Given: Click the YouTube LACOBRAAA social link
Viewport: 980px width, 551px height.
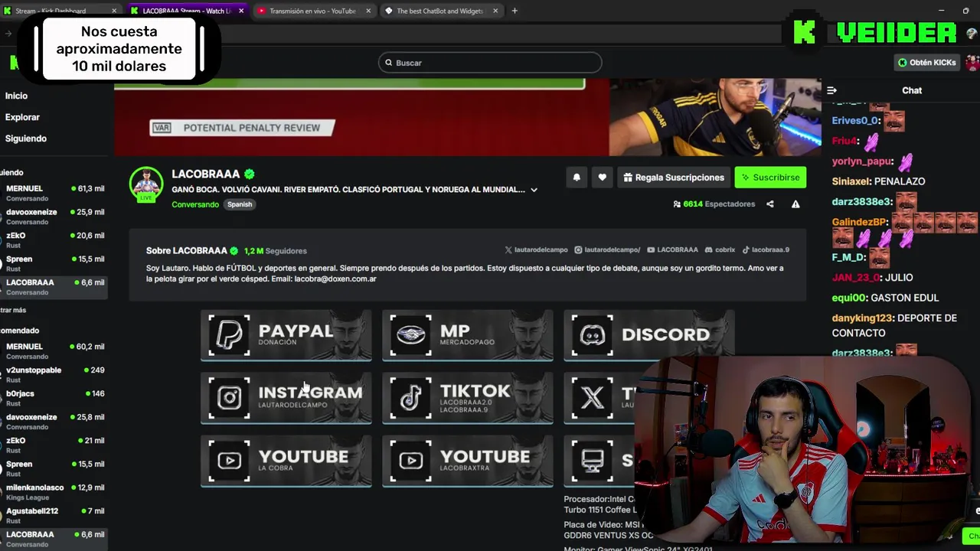Looking at the screenshot, I should (672, 249).
